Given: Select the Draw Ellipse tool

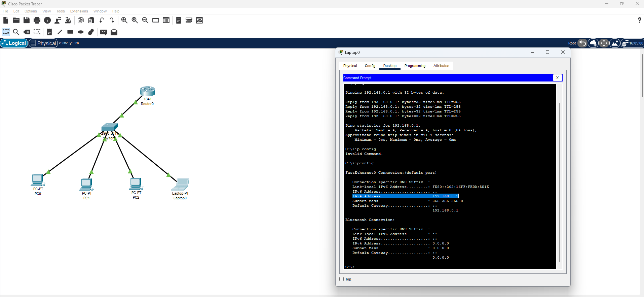Looking at the screenshot, I should click(x=81, y=32).
